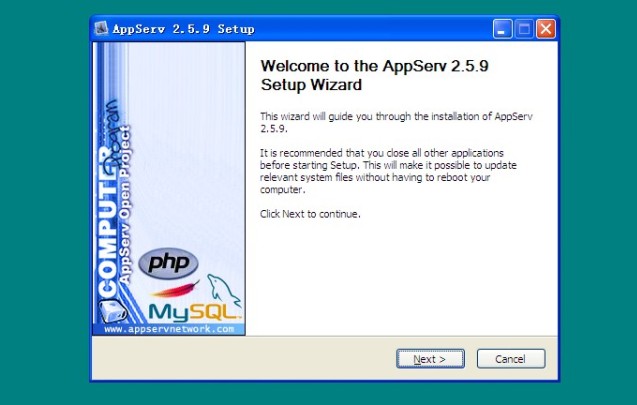This screenshot has height=405, width=637.
Task: Click the PHP logo in the sidebar
Action: pyautogui.click(x=168, y=263)
